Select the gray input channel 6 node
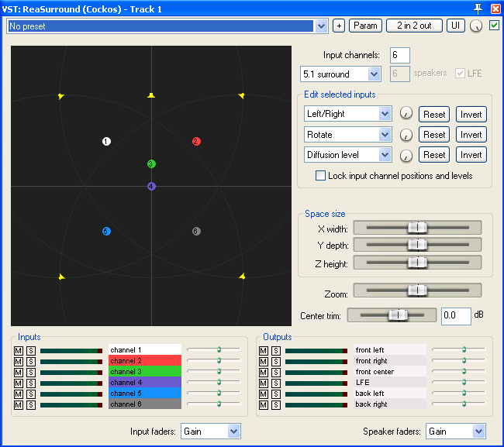Image resolution: width=504 pixels, height=447 pixels. (196, 231)
